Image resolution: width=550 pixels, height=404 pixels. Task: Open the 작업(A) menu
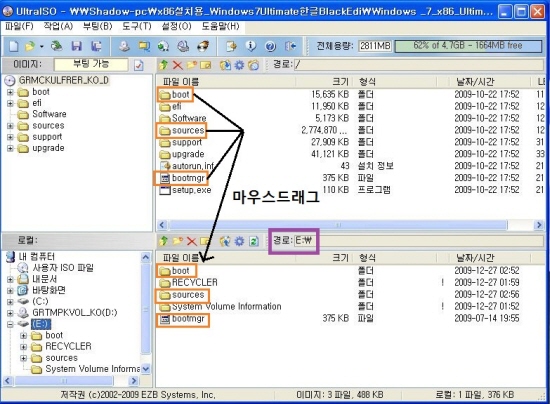pos(58,26)
